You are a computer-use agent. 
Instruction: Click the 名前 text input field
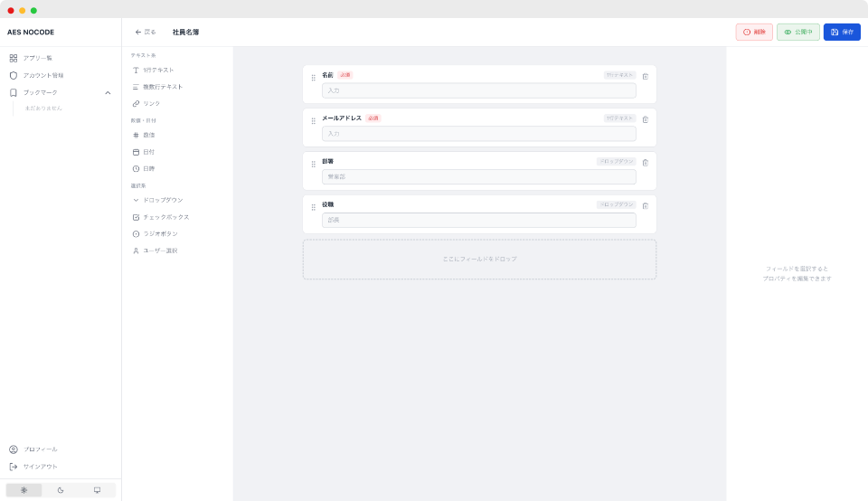click(478, 90)
